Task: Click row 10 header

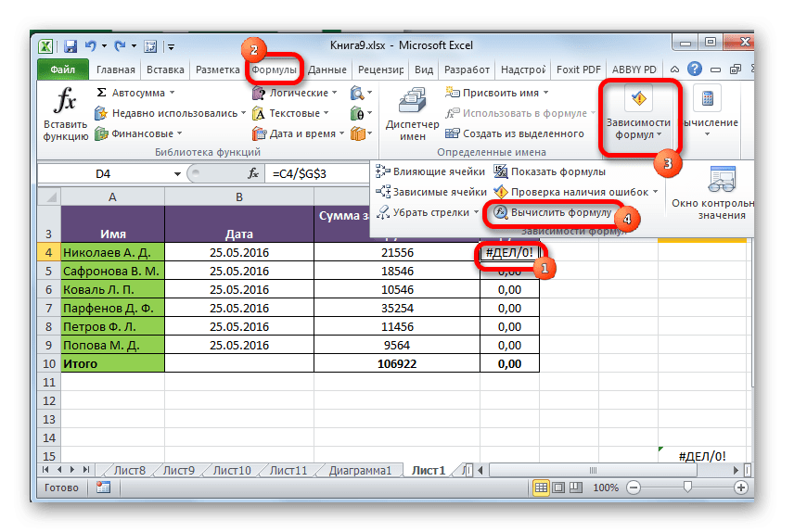Action: [49, 364]
